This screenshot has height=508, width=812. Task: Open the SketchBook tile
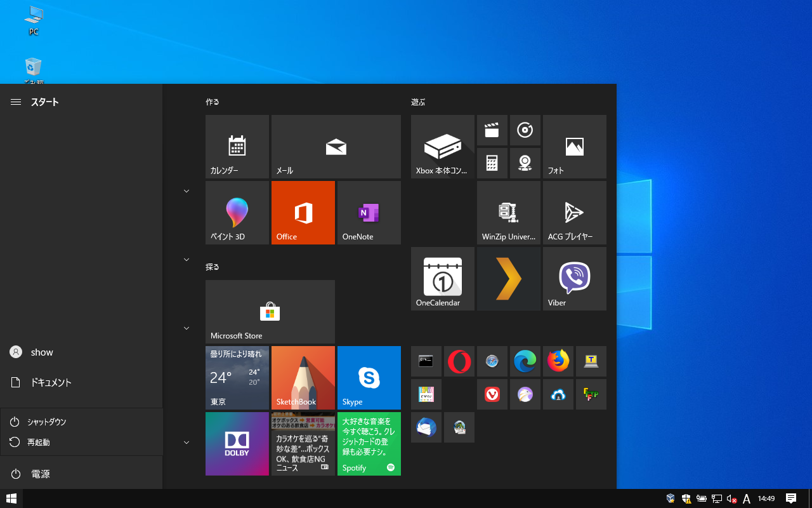[303, 378]
